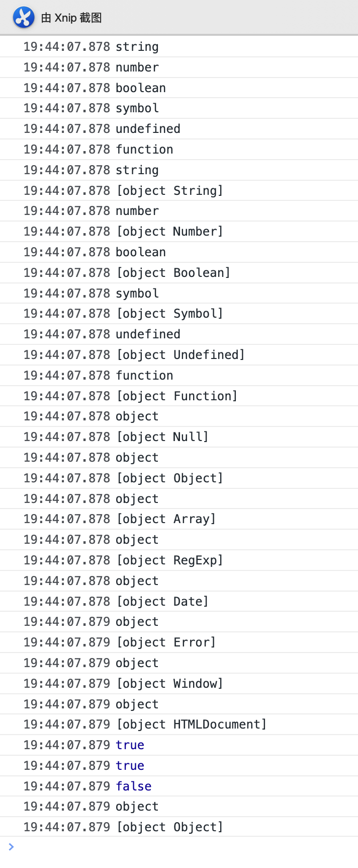The image size is (358, 868).
Task: Click the Xnip app icon
Action: click(x=24, y=18)
